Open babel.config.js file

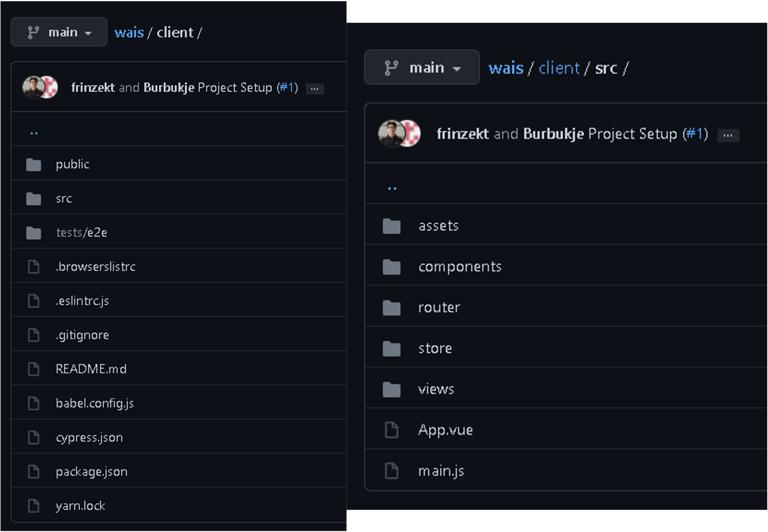(x=95, y=403)
